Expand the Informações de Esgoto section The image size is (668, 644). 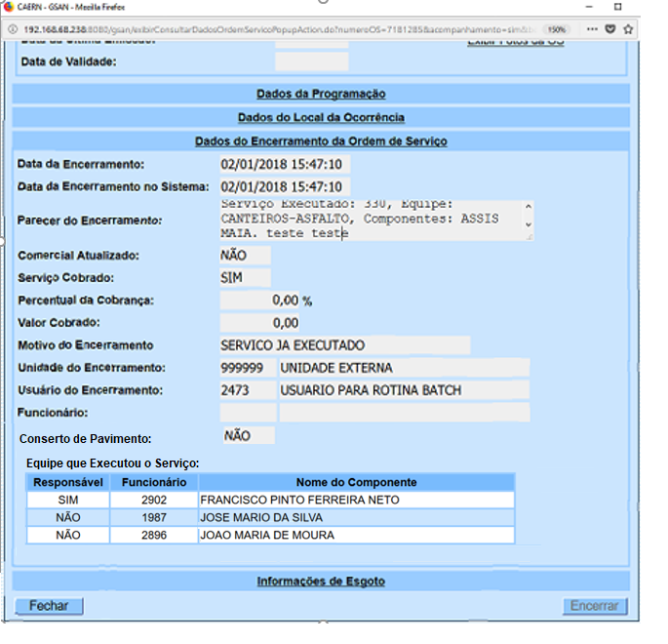pyautogui.click(x=321, y=582)
